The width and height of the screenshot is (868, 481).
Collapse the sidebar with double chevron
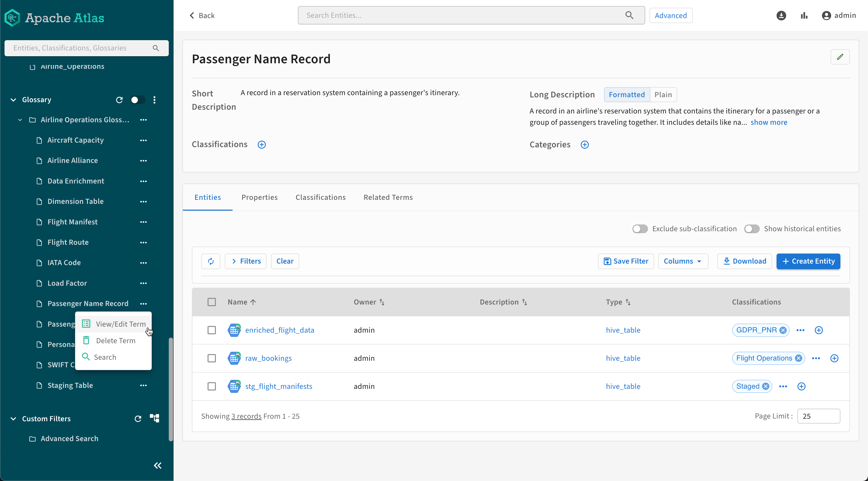pyautogui.click(x=157, y=465)
